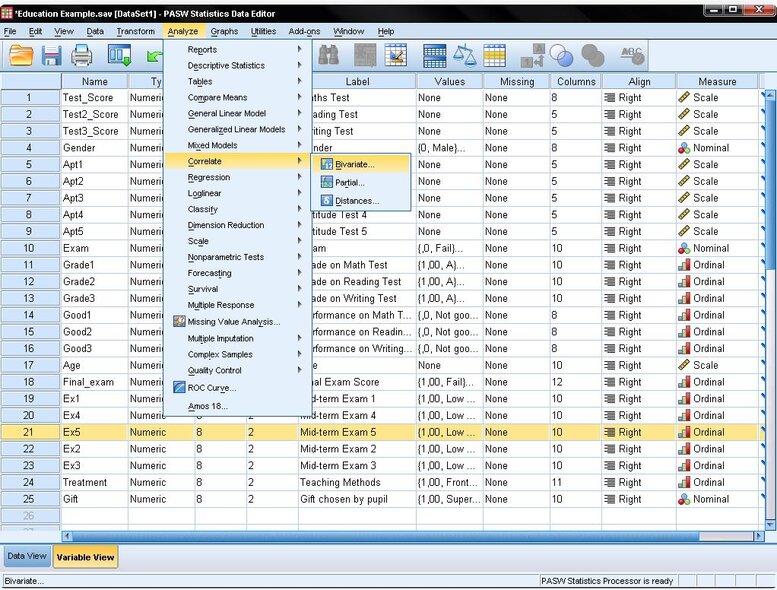The image size is (777, 590).
Task: Click the green Undo arrow icon
Action: tap(154, 56)
